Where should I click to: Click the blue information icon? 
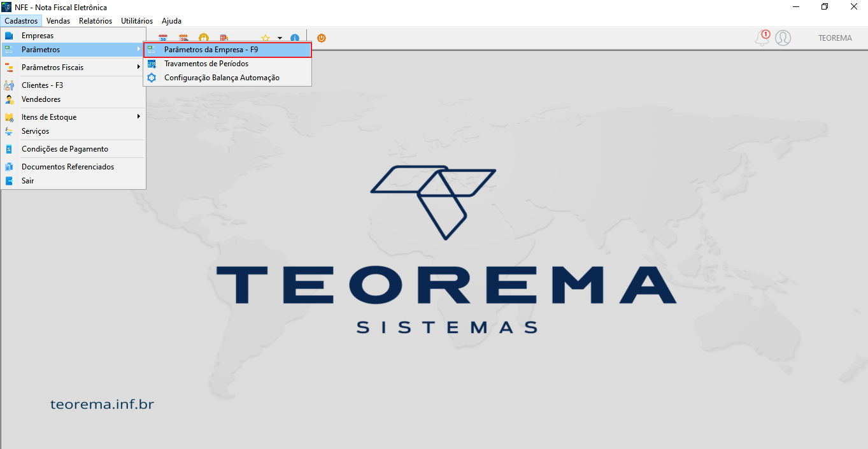[x=295, y=38]
